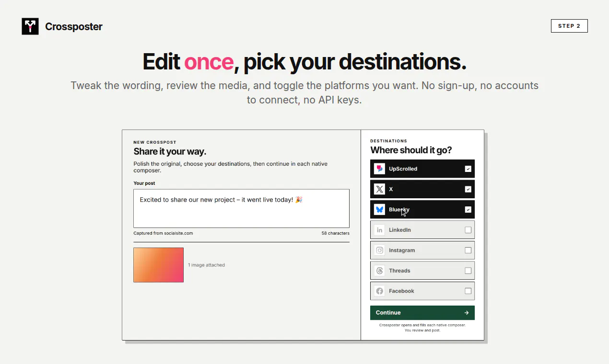Click the Bluesky butterfly icon

[x=380, y=209]
